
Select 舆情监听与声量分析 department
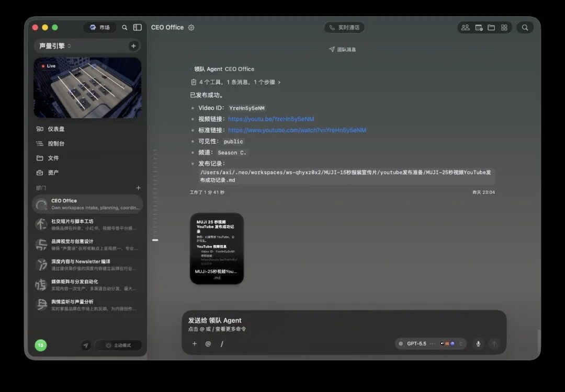(x=87, y=305)
